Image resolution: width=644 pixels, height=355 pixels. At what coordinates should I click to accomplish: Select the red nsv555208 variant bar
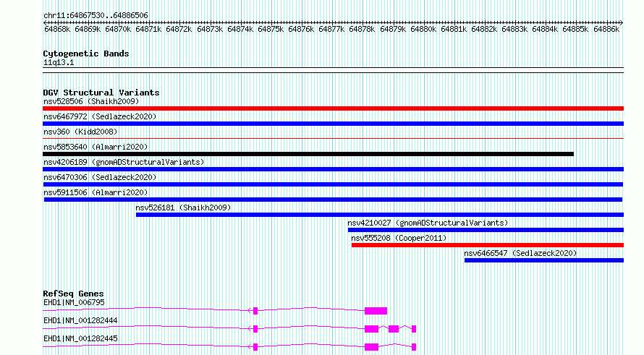tap(488, 245)
